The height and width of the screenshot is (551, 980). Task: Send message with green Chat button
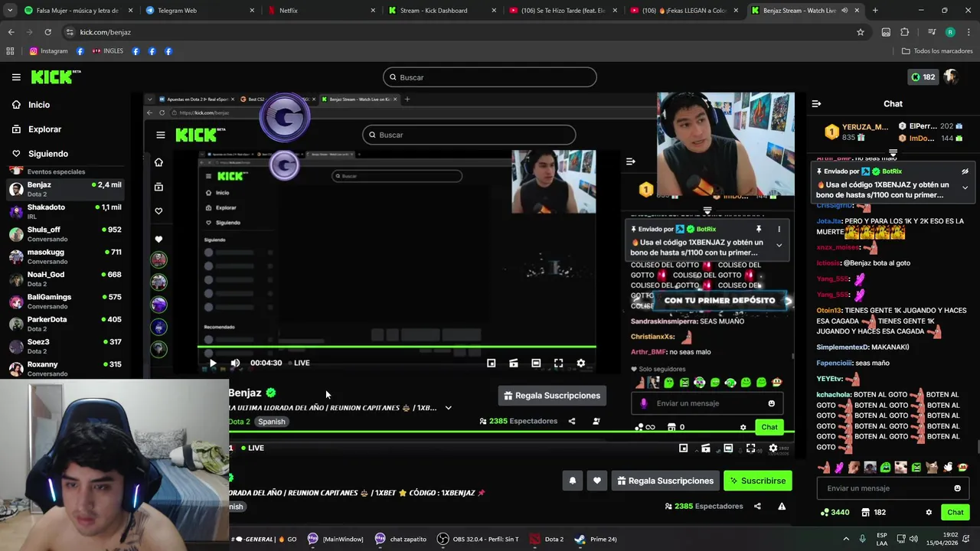pyautogui.click(x=955, y=513)
